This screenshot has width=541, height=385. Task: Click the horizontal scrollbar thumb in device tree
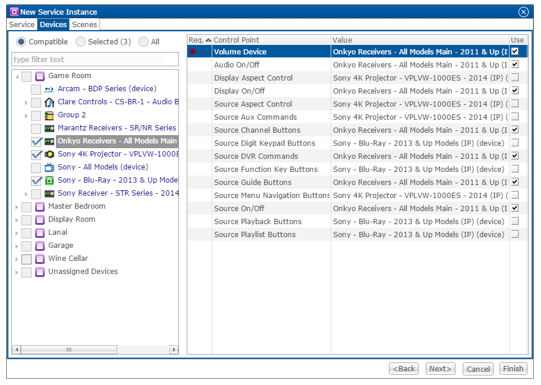click(69, 349)
